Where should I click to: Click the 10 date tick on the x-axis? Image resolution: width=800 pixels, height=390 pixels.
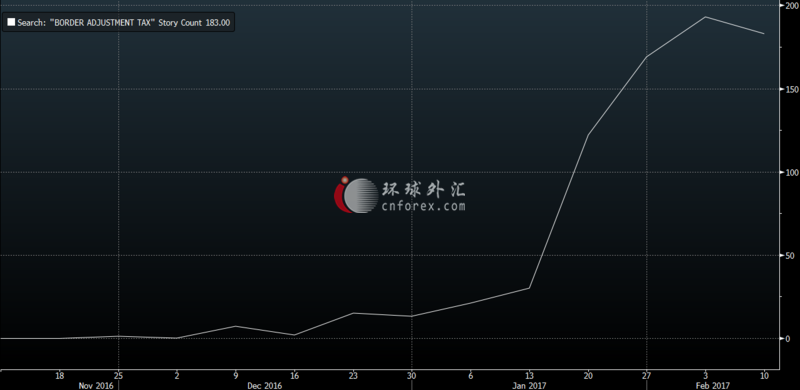(764, 376)
